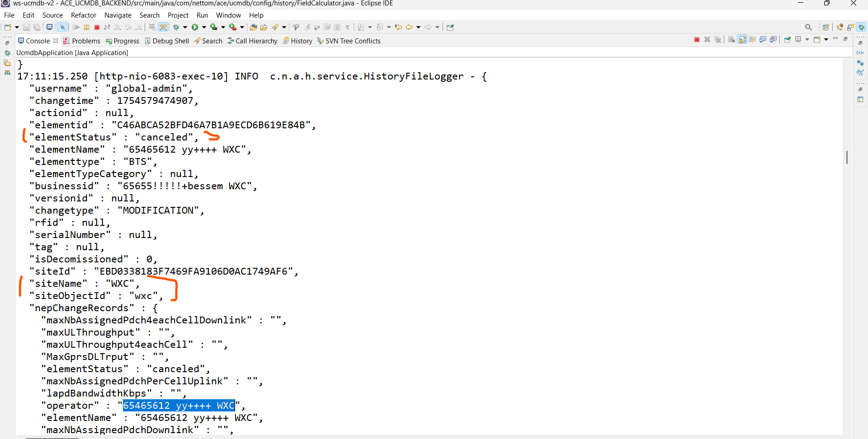Viewport: 868px width, 439px height.
Task: Expand the Run launch dropdown arrow
Action: pyautogui.click(x=204, y=27)
